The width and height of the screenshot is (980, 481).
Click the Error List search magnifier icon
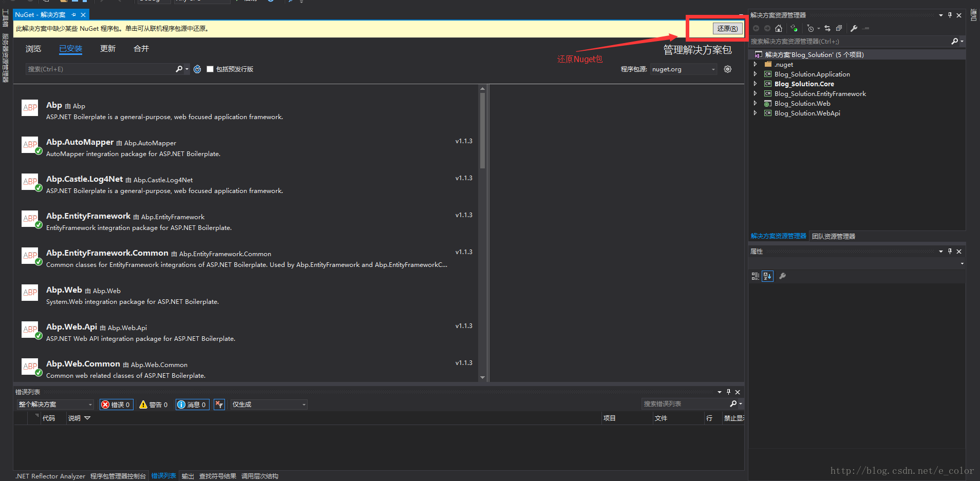pyautogui.click(x=733, y=404)
